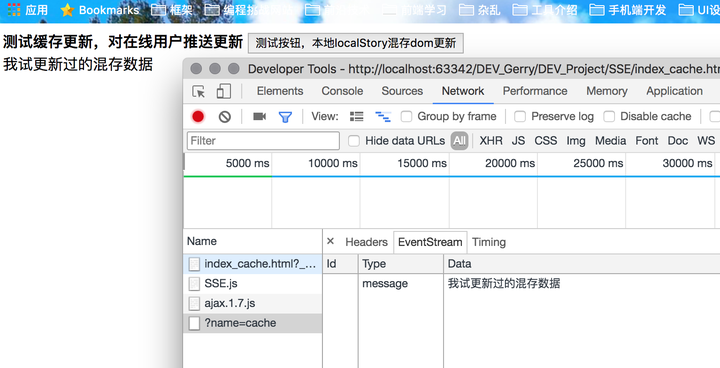Filter requests by JS

518,141
